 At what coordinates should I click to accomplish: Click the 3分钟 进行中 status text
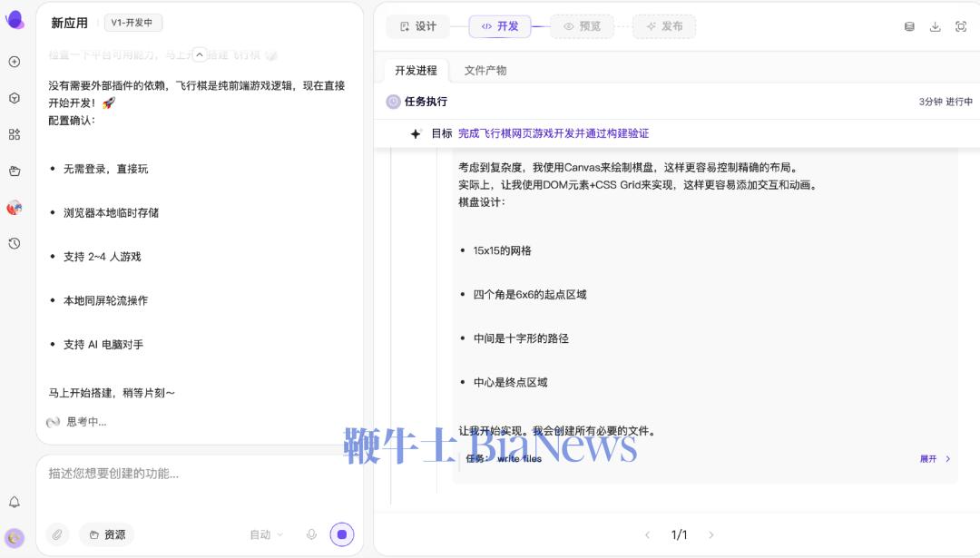[946, 102]
